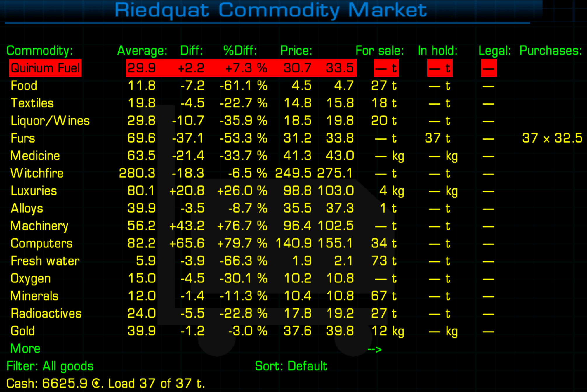587x392 pixels.
Task: Select the Food commodity
Action: coord(24,86)
